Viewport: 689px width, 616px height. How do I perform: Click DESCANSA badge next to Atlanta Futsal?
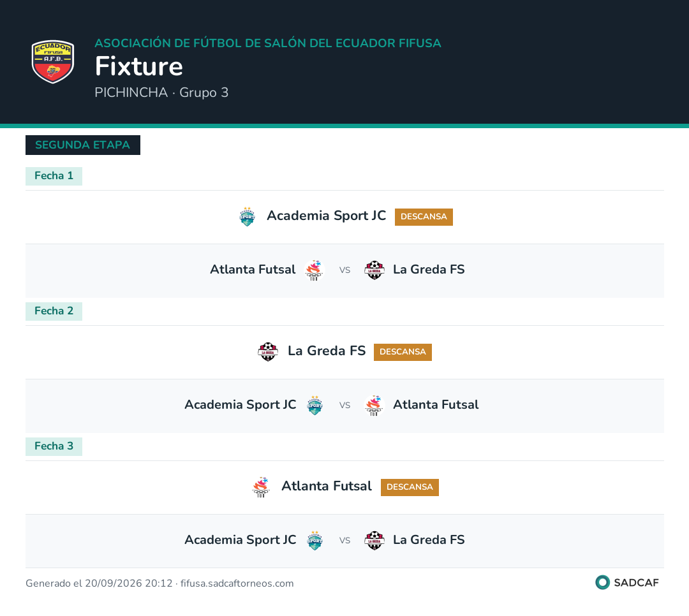(410, 487)
